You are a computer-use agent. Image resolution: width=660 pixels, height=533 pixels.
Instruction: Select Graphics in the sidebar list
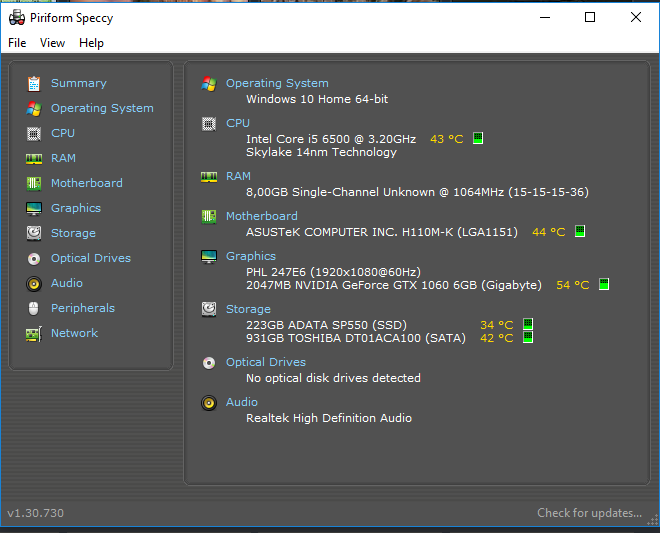(x=76, y=208)
